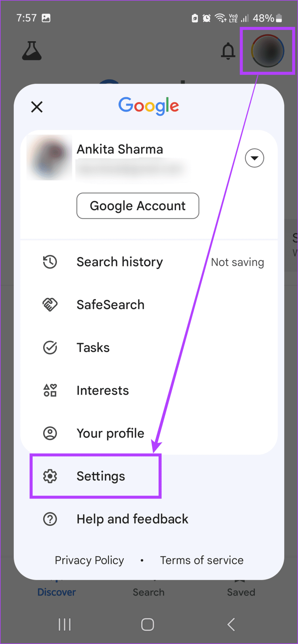Open the Privacy Policy link

(89, 560)
